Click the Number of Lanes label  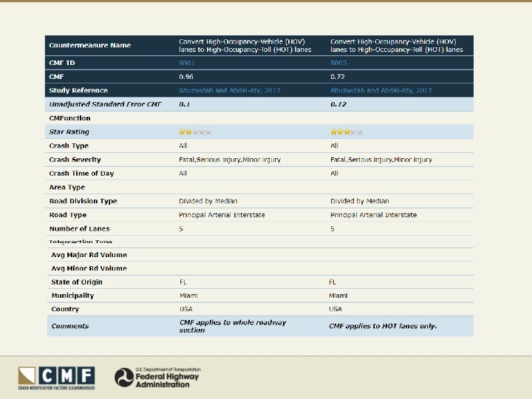(x=79, y=228)
